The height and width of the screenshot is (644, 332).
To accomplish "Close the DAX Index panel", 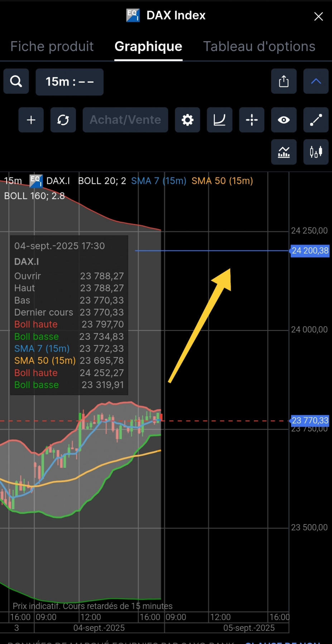I will click(318, 16).
